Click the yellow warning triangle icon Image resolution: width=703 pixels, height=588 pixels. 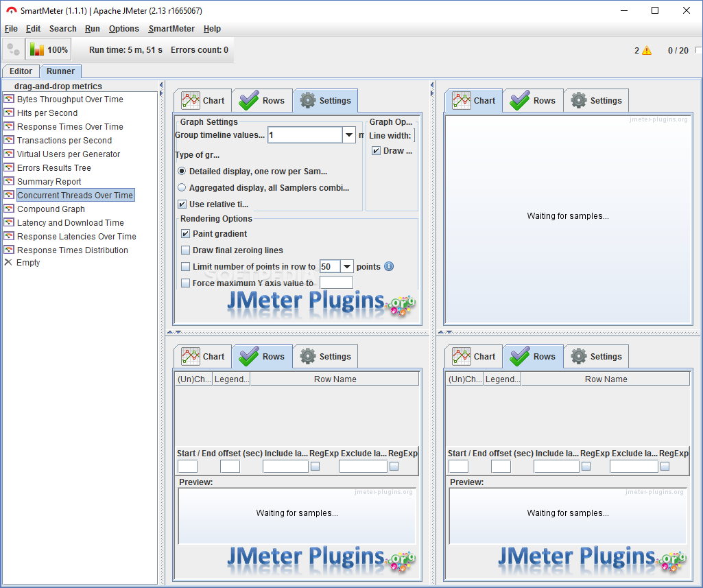coord(647,50)
